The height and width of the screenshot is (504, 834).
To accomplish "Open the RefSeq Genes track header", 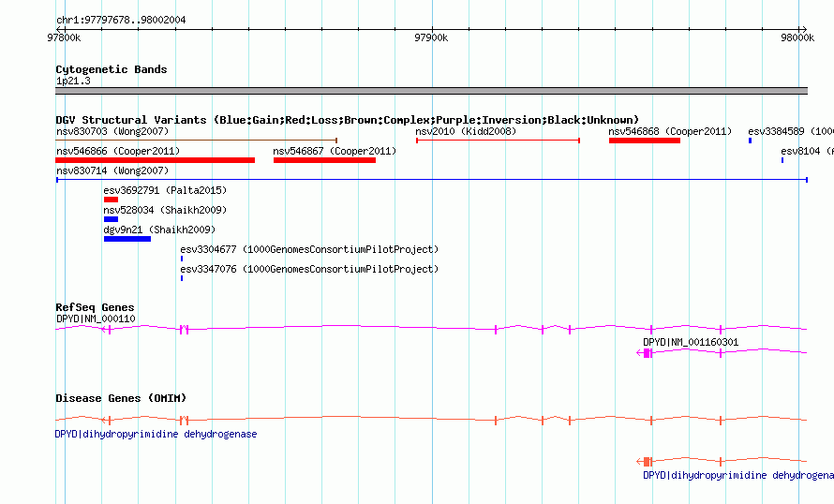I will (95, 307).
